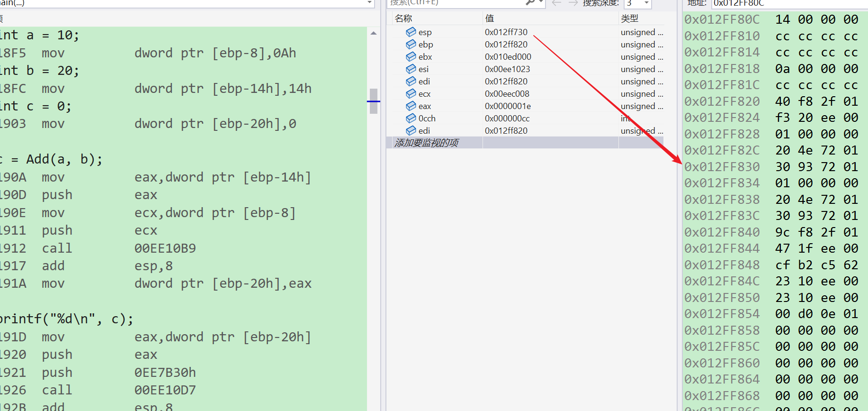
Task: Click memory address 0x012FF820
Action: [722, 101]
